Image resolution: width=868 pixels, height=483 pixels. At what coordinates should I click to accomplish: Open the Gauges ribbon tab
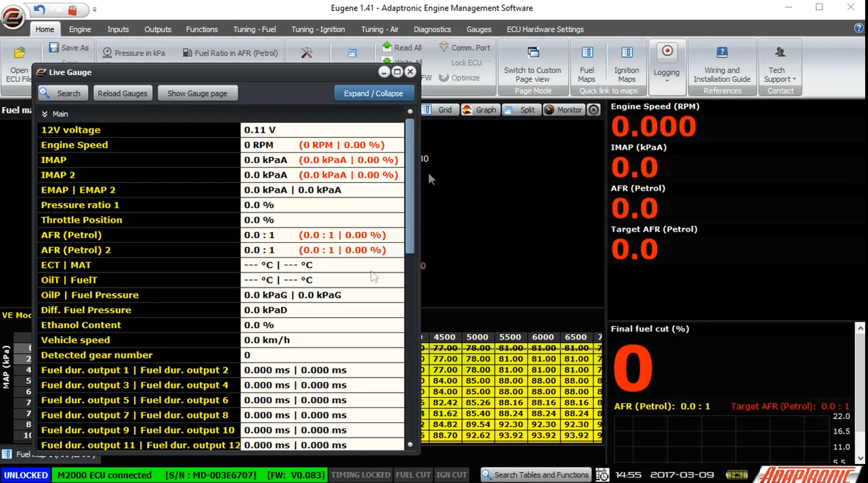pyautogui.click(x=479, y=29)
